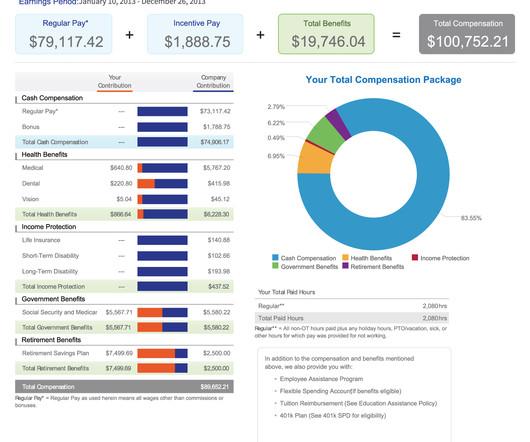Click the Retirement Benefits section heading
The height and width of the screenshot is (442, 530).
pyautogui.click(x=51, y=340)
